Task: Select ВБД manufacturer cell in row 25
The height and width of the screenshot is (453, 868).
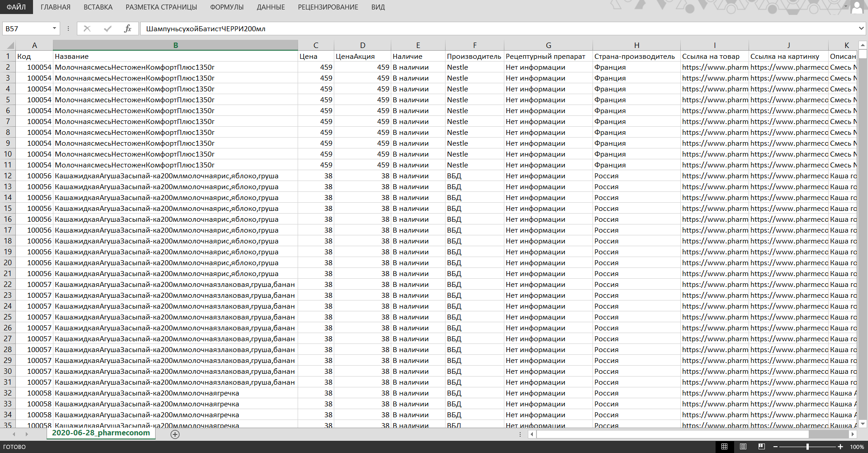Action: click(474, 317)
